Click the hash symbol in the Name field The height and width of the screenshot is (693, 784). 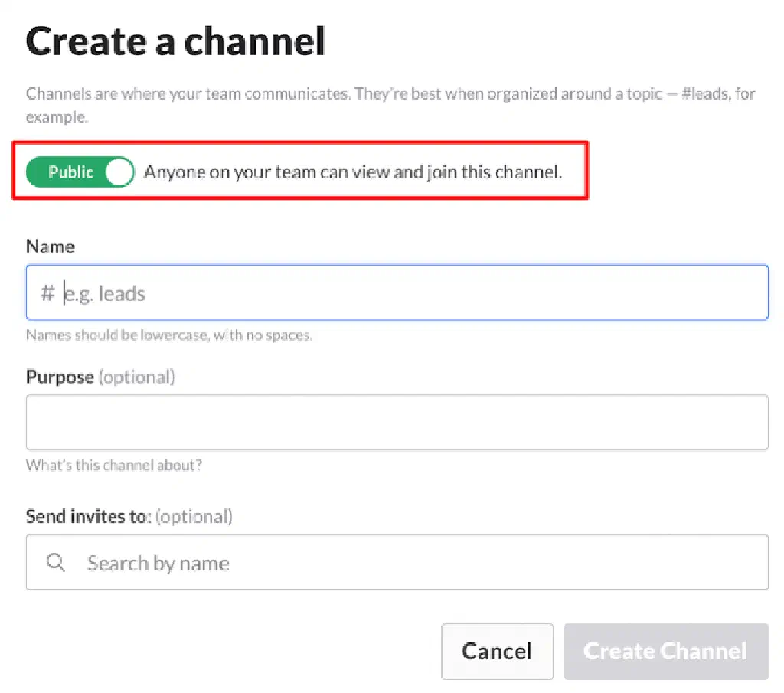(x=47, y=293)
